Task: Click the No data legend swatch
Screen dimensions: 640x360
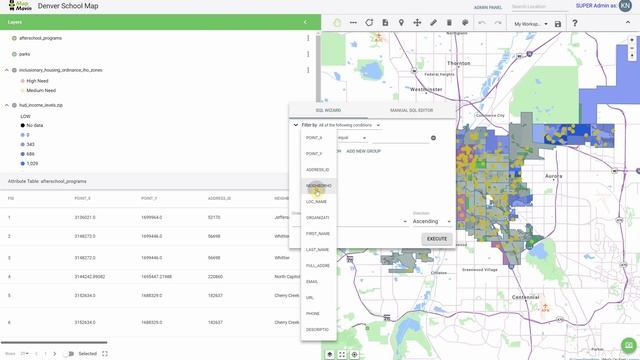Action: (x=22, y=125)
